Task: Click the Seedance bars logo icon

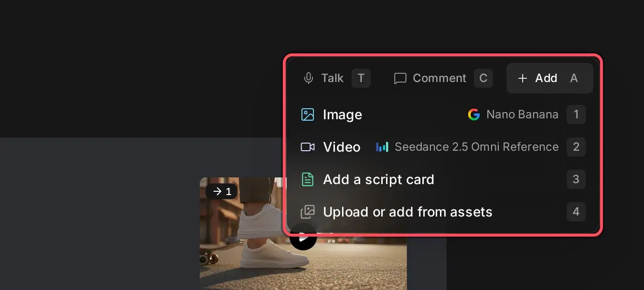Action: click(382, 147)
